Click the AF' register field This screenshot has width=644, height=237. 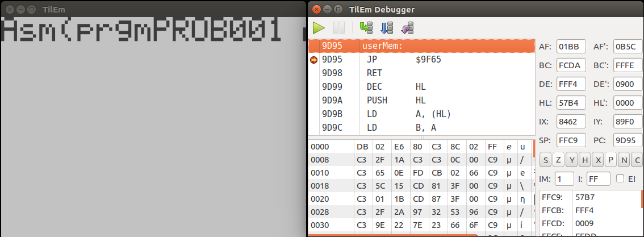(628, 47)
